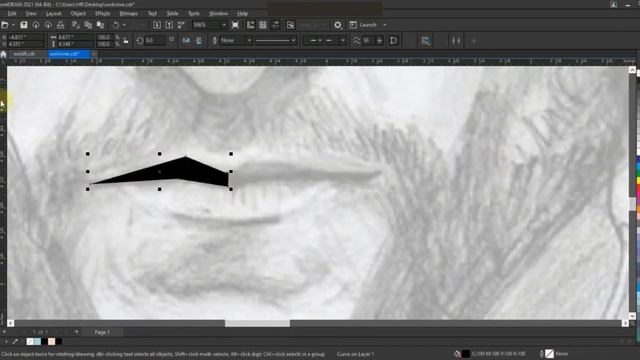The width and height of the screenshot is (640, 360).
Task: Toggle the snap off icon
Action: point(291,25)
